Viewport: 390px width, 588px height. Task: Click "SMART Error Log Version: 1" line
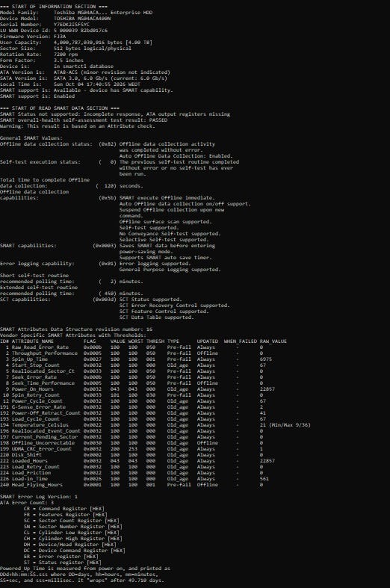(x=39, y=497)
